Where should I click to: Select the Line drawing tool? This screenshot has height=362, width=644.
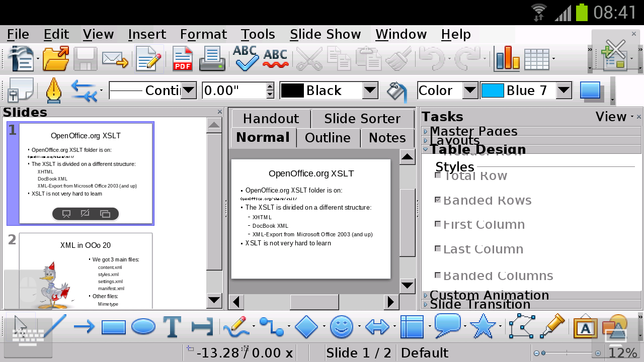coord(54,327)
